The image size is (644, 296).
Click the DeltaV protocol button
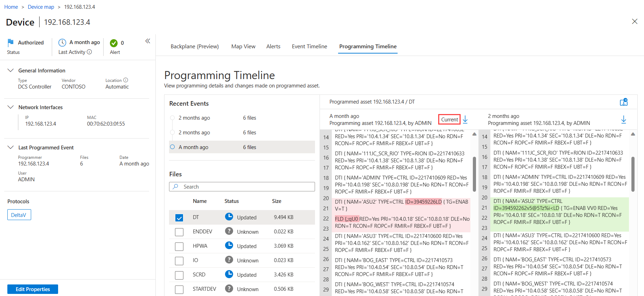[19, 215]
